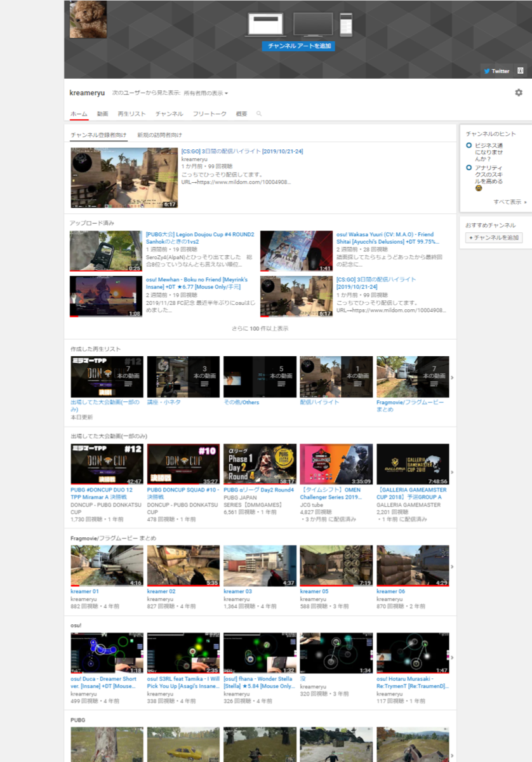Play PUBG #DONCUP DUO 12 thumbnail
Viewport: 532px width, 762px height.
(x=107, y=464)
